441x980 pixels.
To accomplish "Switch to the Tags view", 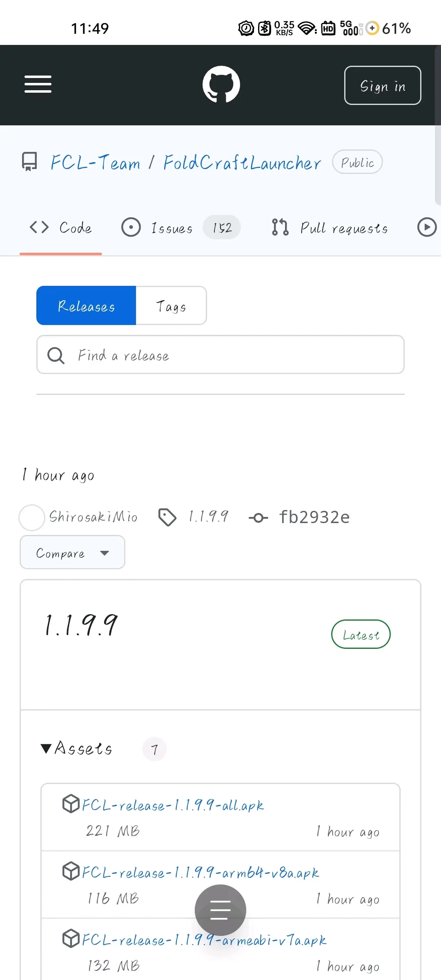I will click(x=171, y=306).
